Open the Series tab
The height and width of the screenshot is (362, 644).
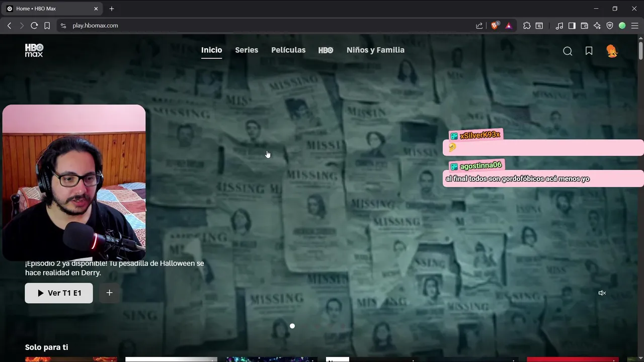247,50
